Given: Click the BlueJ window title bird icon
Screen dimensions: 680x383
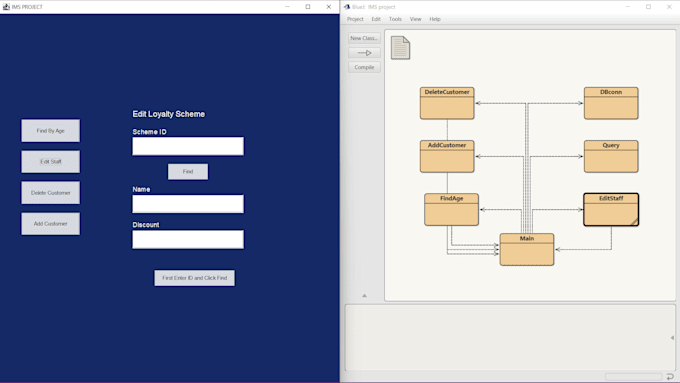Looking at the screenshot, I should 347,7.
